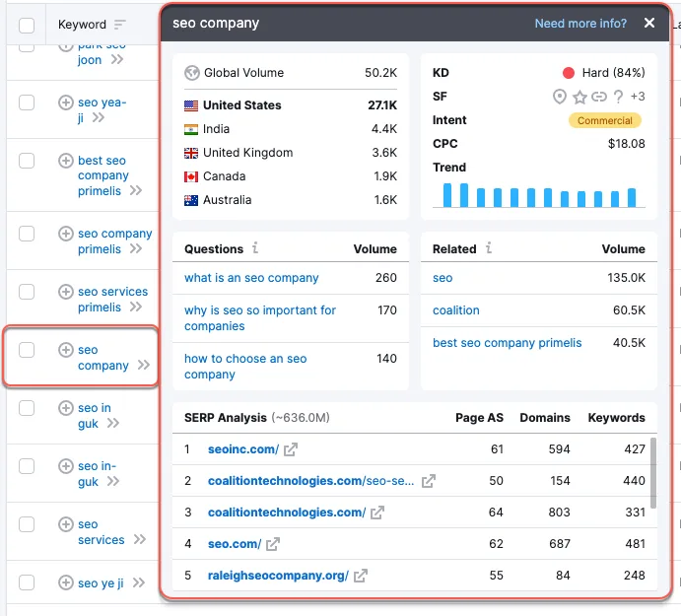Check the box for seo company row
The width and height of the screenshot is (681, 616).
(28, 350)
